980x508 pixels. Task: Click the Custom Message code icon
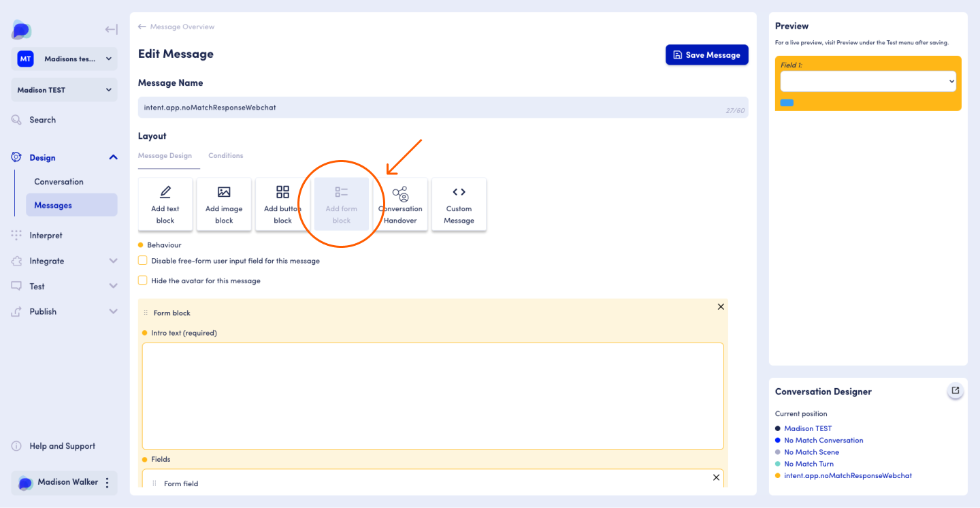[x=459, y=193]
